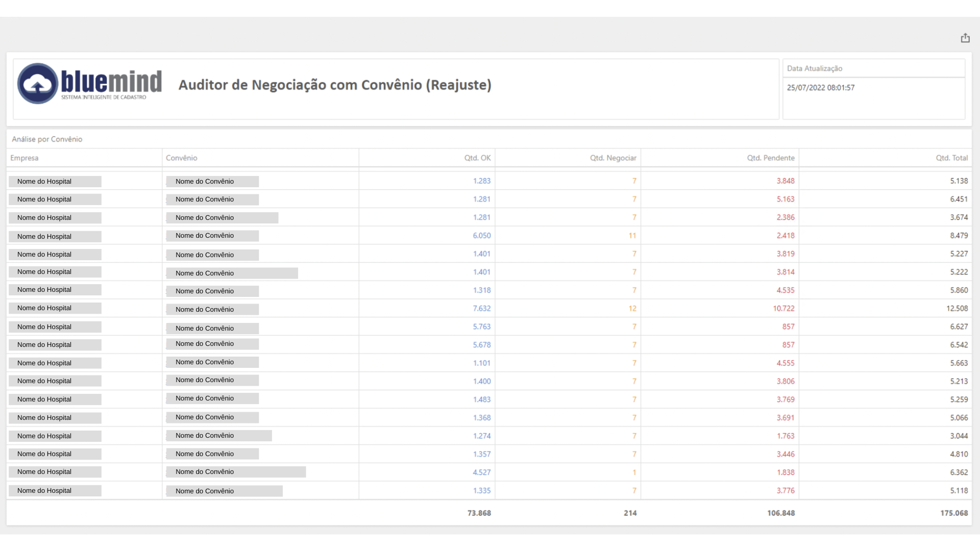Select the Qtd. Total value 6.451

tap(959, 199)
